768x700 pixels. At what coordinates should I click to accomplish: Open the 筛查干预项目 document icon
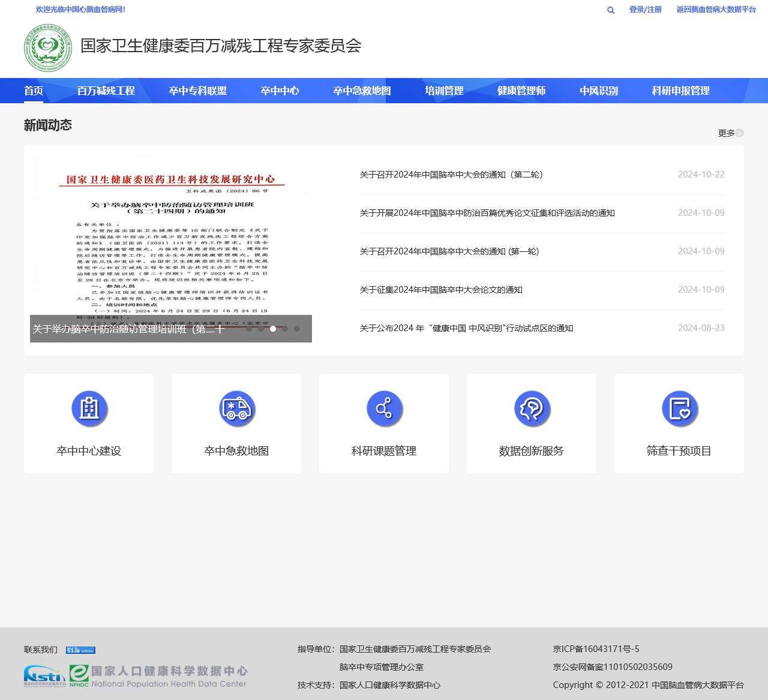point(679,408)
